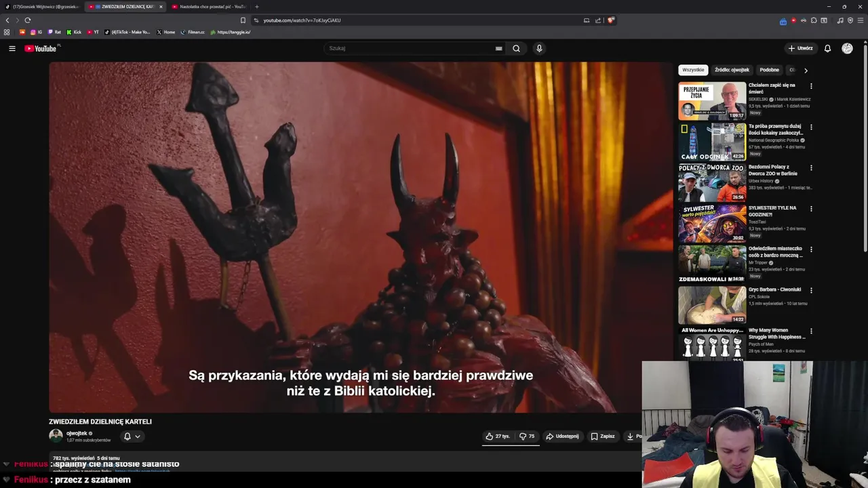
Task: Open the X Home bookmark
Action: pyautogui.click(x=166, y=32)
